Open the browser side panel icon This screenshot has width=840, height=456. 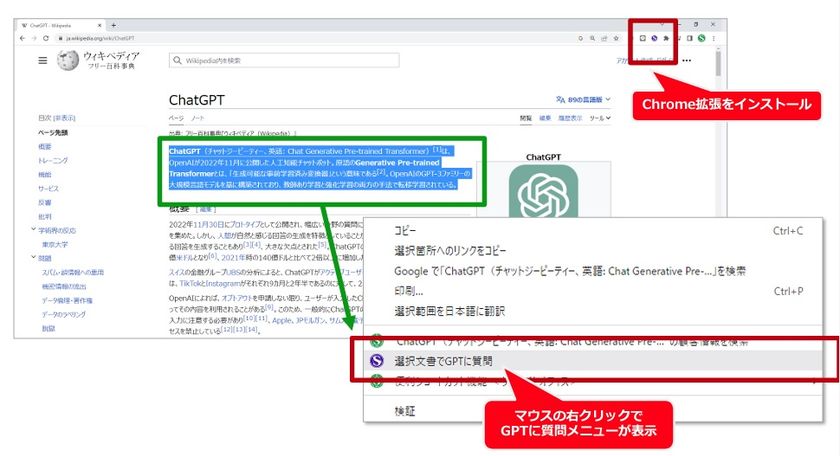click(x=689, y=39)
